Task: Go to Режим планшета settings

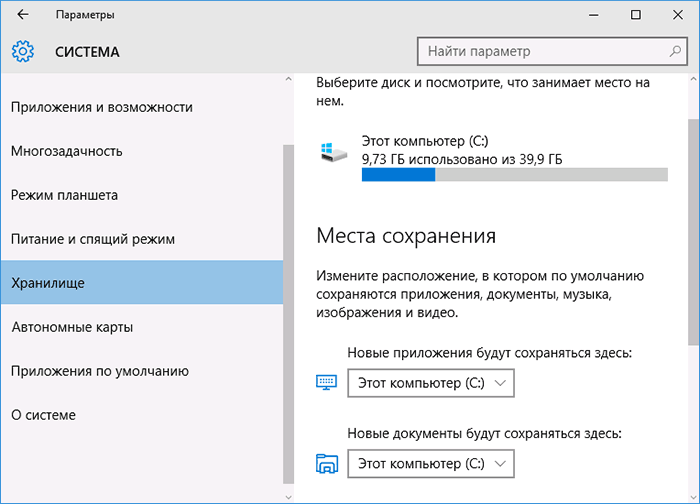Action: pyautogui.click(x=65, y=195)
